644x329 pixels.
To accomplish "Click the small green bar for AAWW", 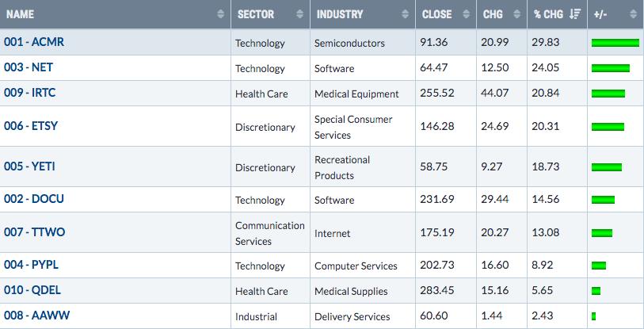I will (x=593, y=316).
